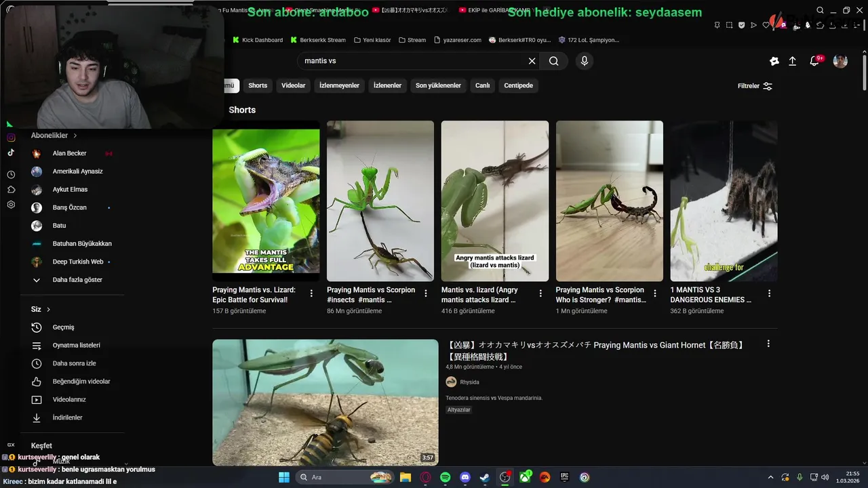Select the Son yüklenenler filter chip
Screen dimensions: 868x488
point(438,85)
